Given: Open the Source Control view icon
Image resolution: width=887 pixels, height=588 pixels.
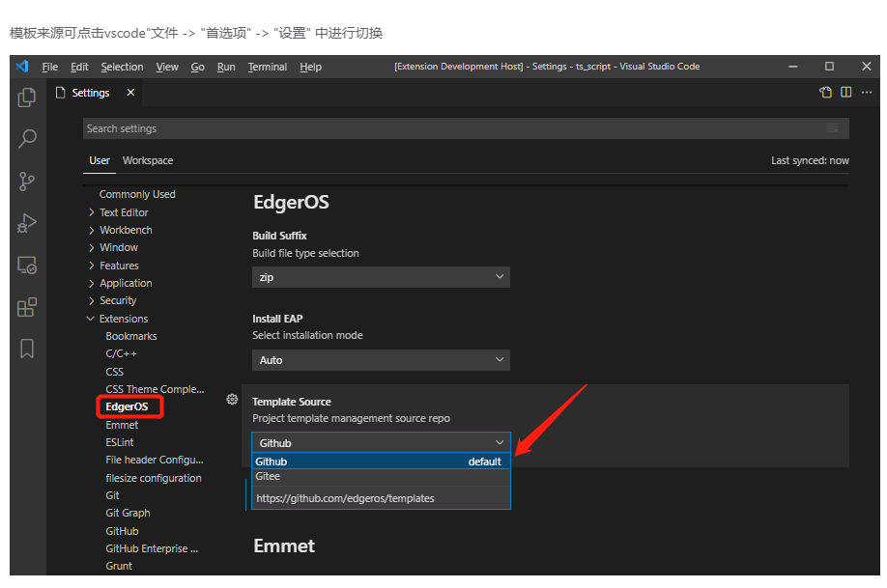Looking at the screenshot, I should (x=27, y=182).
